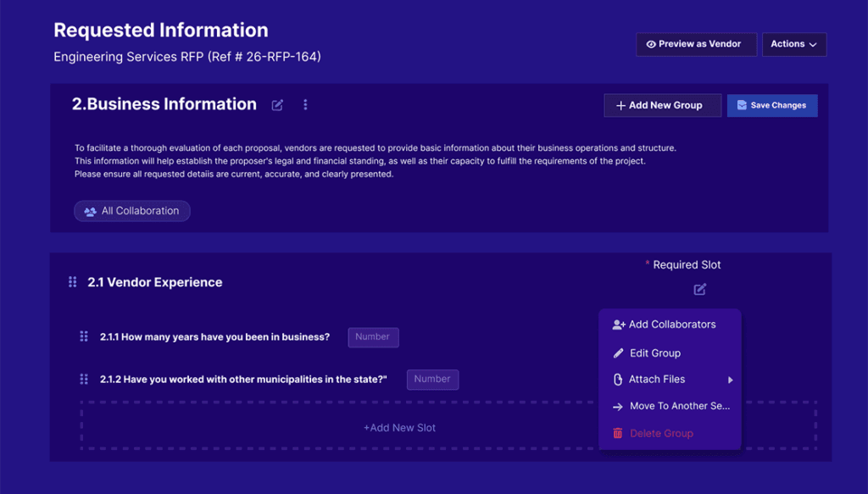Click the Number field for question 2.1.2
The width and height of the screenshot is (868, 494).
[432, 380]
